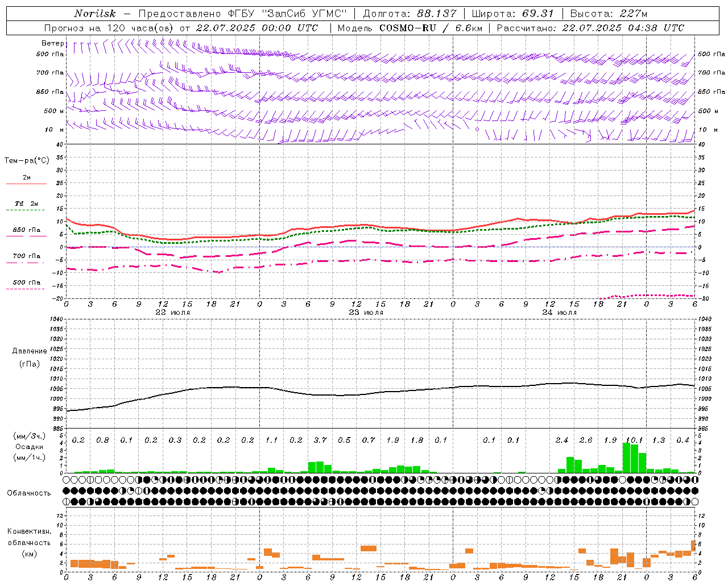Click the "Осадки" precipitation panel label

point(29,447)
